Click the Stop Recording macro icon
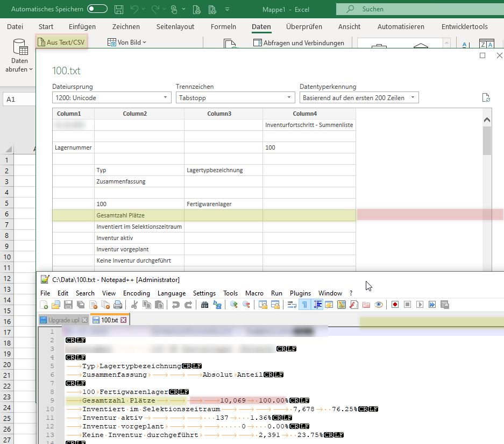Viewport: 504px width, 444px height. [407, 305]
